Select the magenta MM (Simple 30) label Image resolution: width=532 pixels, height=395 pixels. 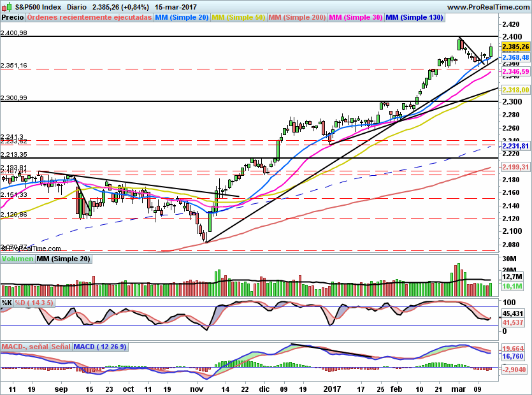[356, 17]
